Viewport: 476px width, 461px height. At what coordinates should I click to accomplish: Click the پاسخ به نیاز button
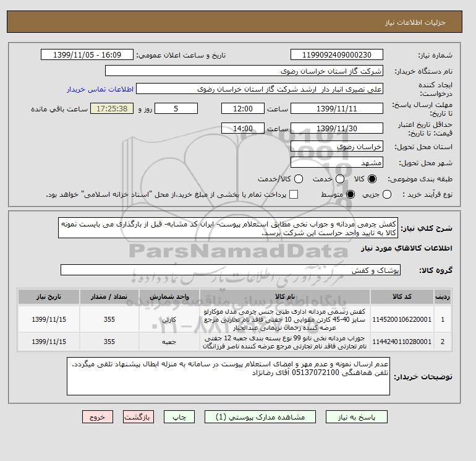[357, 417]
